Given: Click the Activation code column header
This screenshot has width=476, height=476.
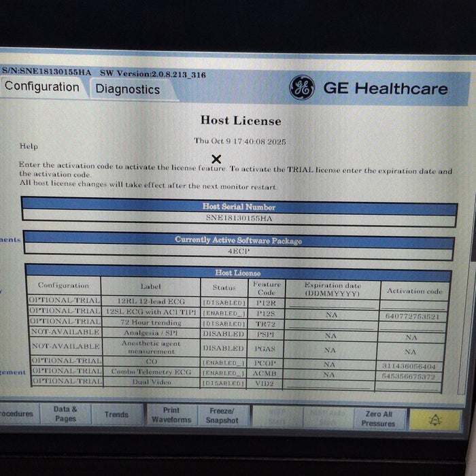Looking at the screenshot, I should pos(414,291).
